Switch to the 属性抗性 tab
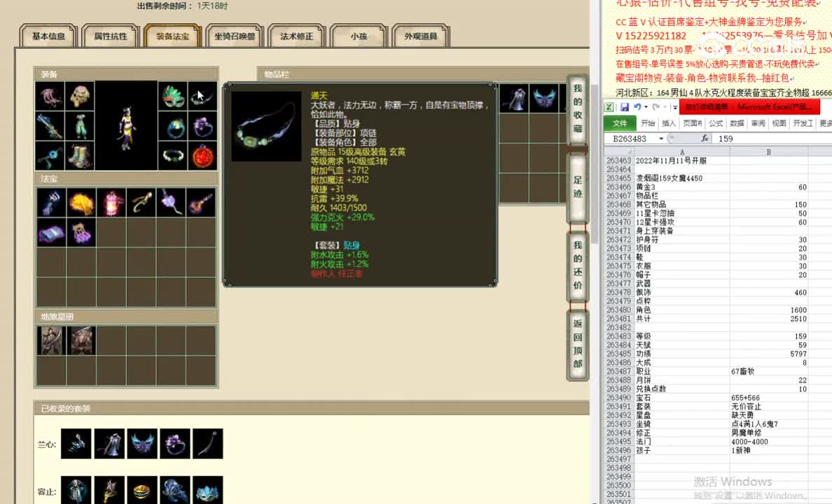This screenshot has height=504, width=832. [x=111, y=36]
